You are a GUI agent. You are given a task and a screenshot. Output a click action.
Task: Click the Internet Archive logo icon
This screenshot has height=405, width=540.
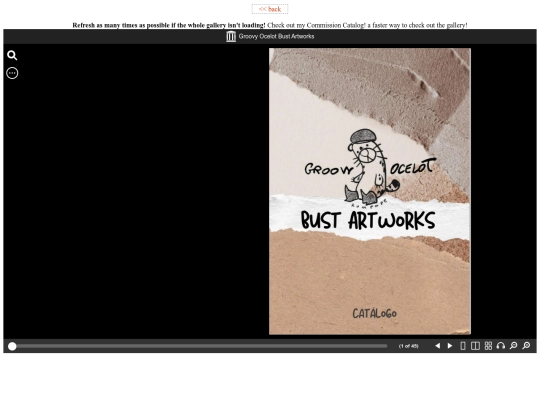click(231, 36)
